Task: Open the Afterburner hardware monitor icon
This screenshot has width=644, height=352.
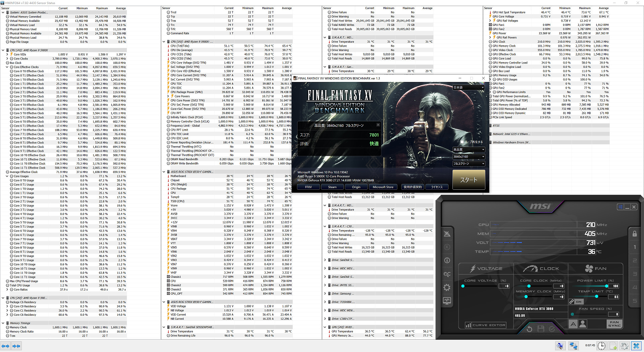Action: tap(447, 301)
